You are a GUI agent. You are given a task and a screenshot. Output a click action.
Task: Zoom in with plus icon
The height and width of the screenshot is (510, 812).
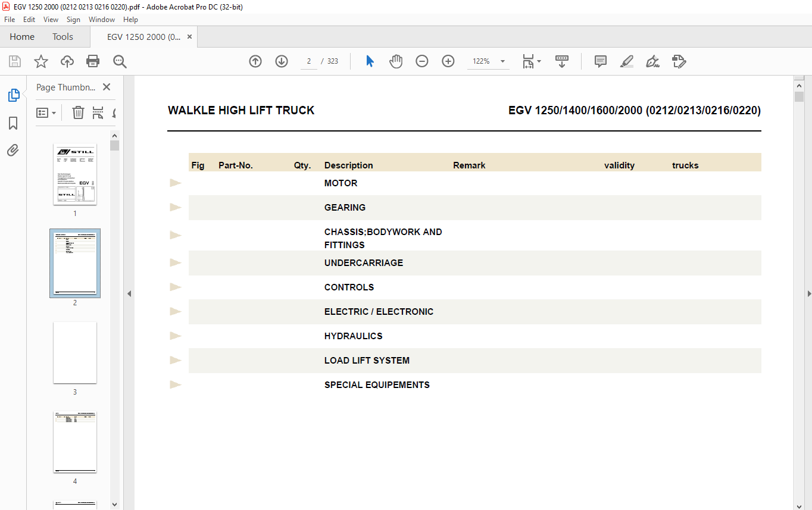[x=448, y=61]
